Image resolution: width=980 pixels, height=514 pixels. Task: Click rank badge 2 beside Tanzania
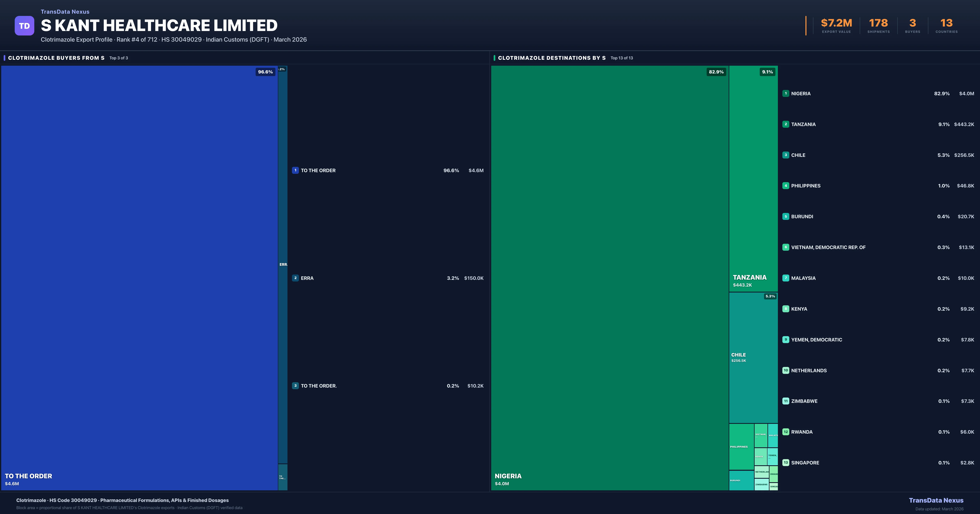(786, 124)
